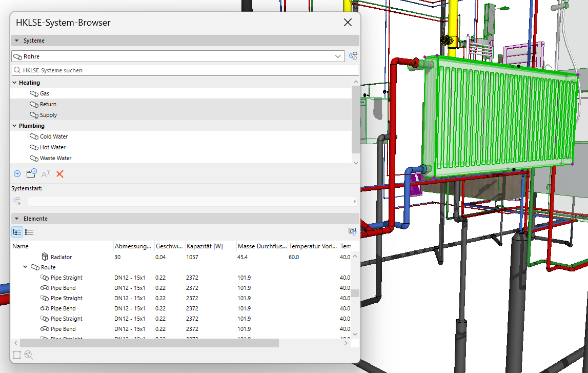The image size is (588, 373).
Task: Delete system with the red X icon
Action: tap(60, 174)
